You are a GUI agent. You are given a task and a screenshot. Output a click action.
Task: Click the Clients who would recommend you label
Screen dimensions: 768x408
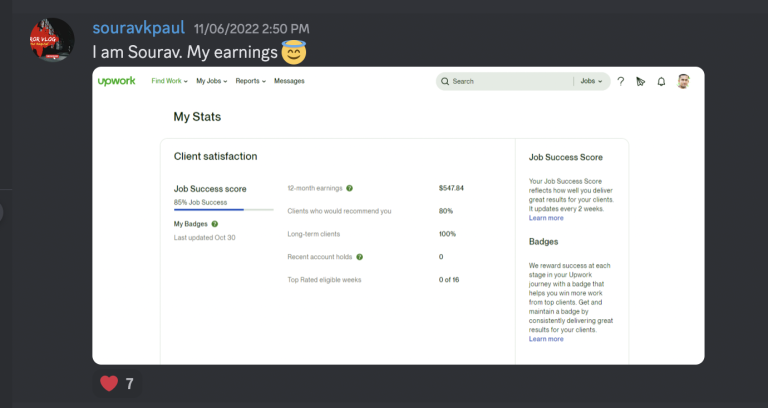[339, 211]
